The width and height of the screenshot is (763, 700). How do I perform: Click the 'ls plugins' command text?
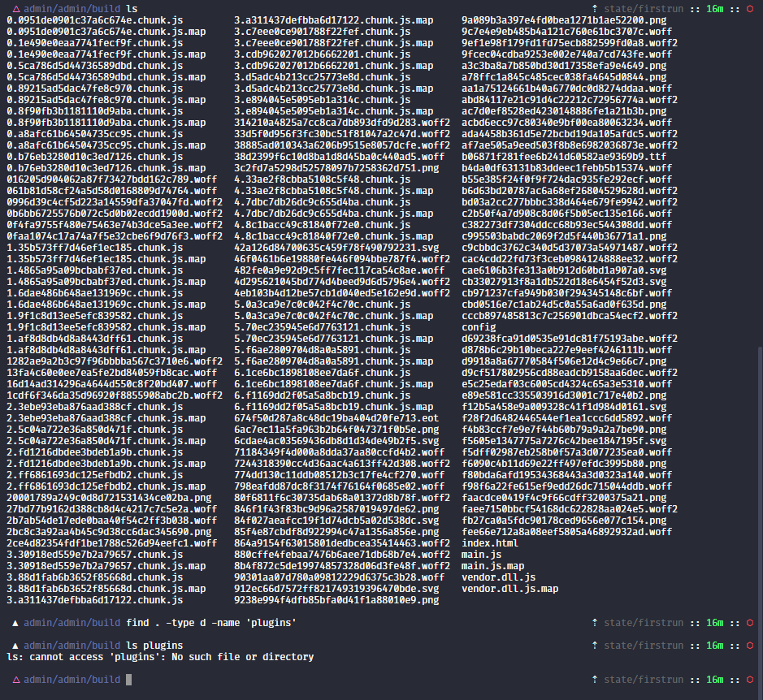pyautogui.click(x=154, y=646)
